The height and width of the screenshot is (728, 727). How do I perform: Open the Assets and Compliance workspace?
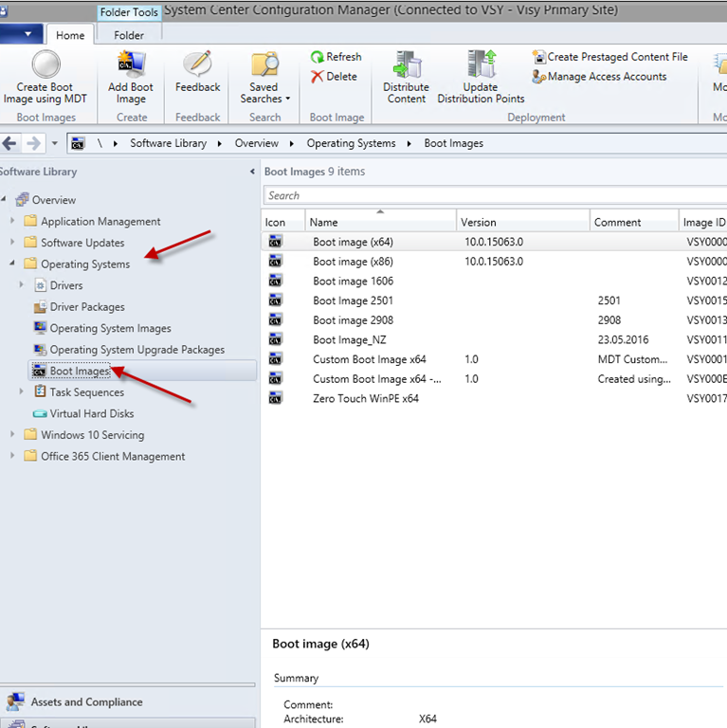coord(86,702)
